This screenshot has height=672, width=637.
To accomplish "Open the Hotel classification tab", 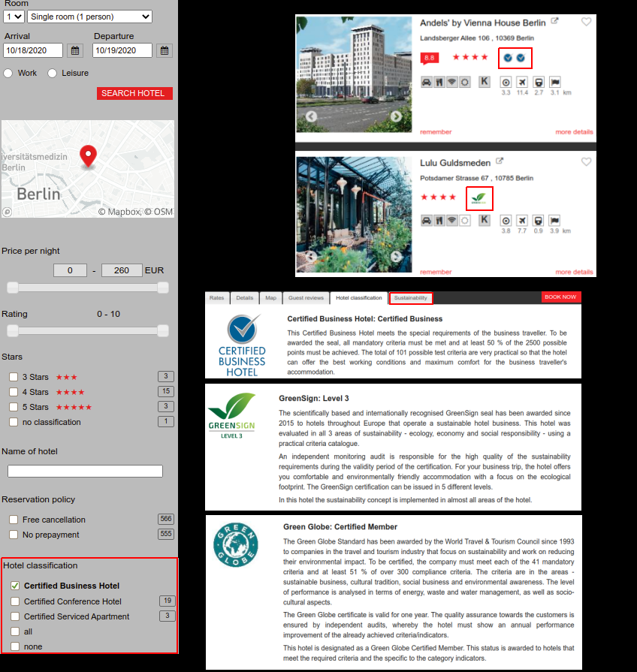I will [x=359, y=298].
